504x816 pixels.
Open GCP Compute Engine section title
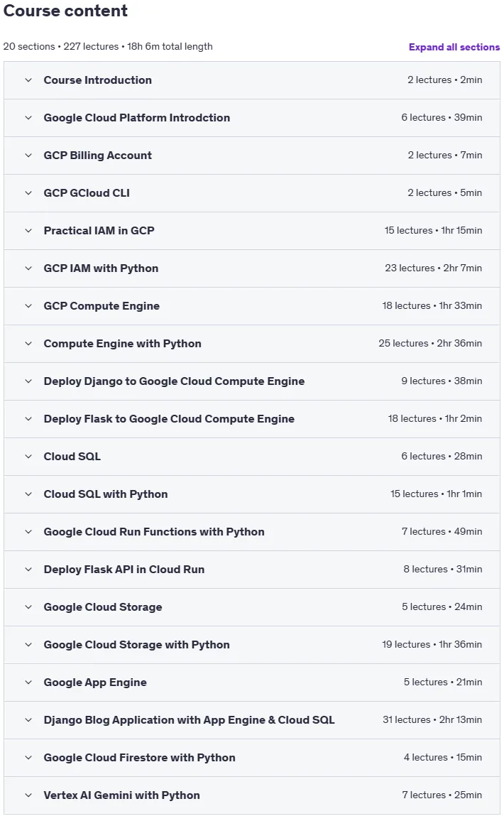(102, 306)
